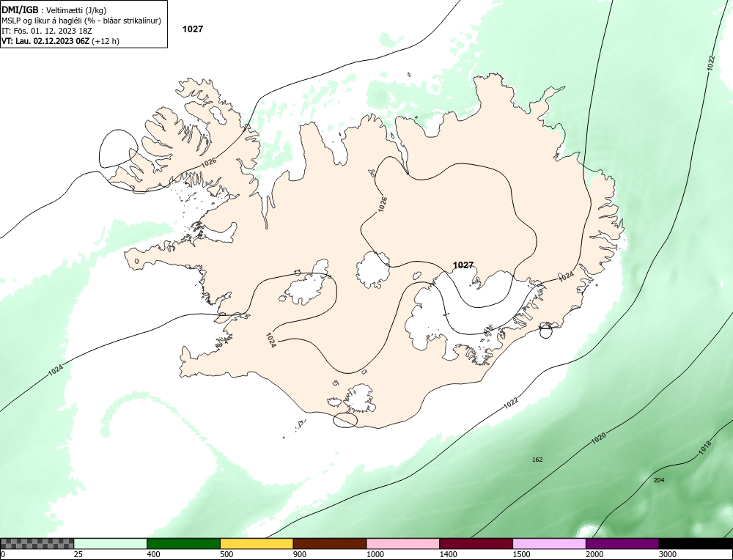The width and height of the screenshot is (733, 560).
Task: Click the 'VT: Lau. 02.12.2023 06Z (+12 h)' line
Action: [x=60, y=41]
